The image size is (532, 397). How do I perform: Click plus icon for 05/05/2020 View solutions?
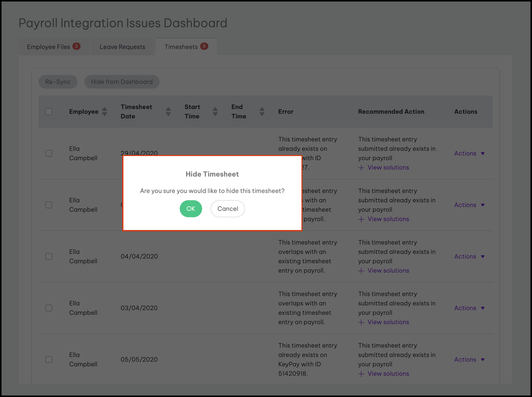point(361,374)
